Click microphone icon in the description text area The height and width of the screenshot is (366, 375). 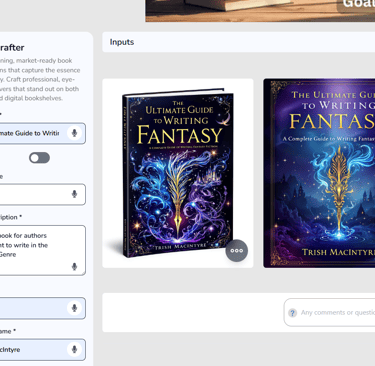point(74,266)
